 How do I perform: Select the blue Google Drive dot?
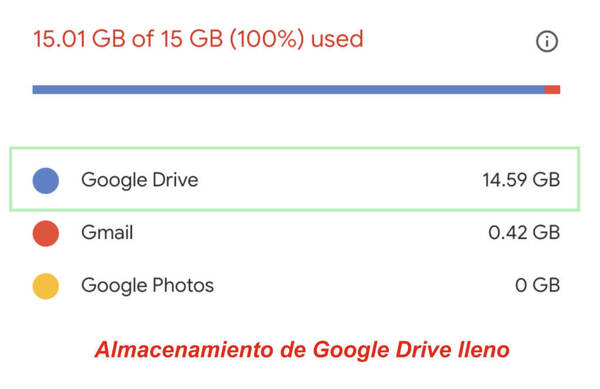(46, 181)
